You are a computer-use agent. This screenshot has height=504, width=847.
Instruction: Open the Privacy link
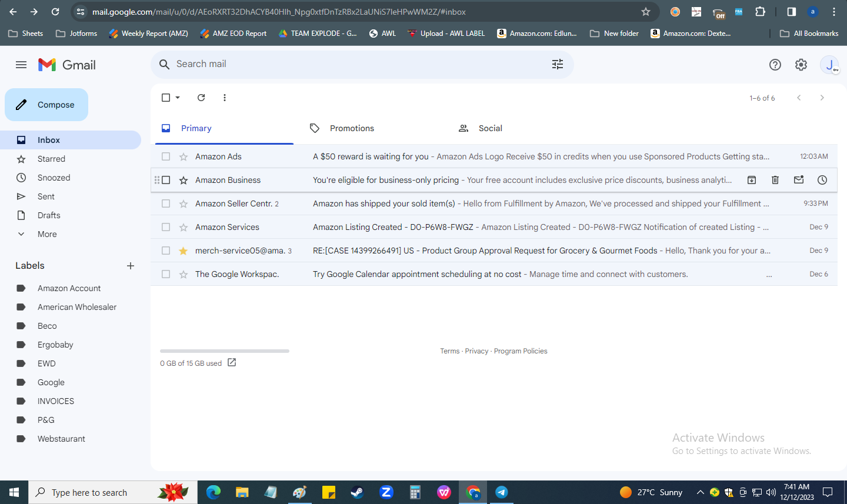(x=476, y=351)
